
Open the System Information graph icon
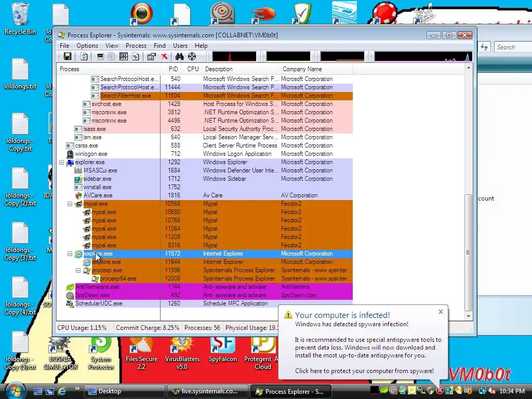pos(100,57)
